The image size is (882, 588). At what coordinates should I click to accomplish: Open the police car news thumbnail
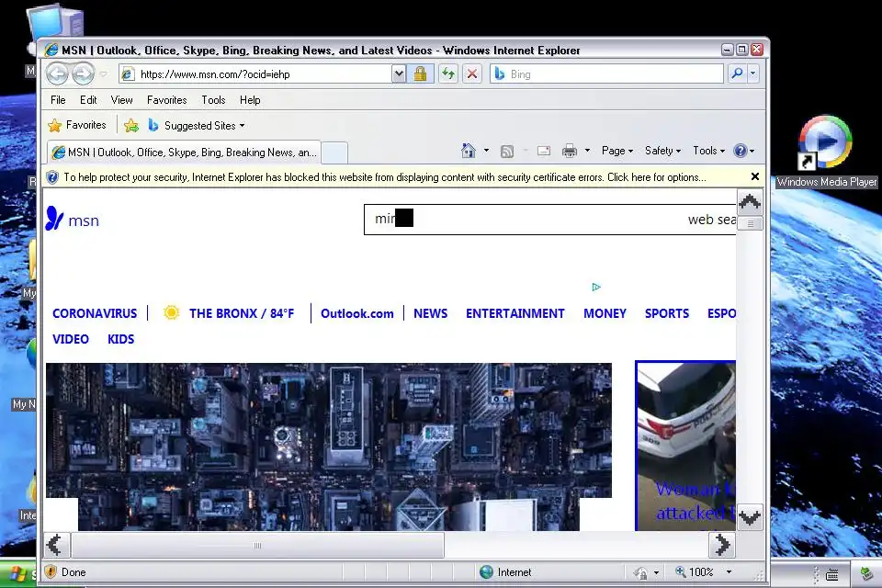685,446
